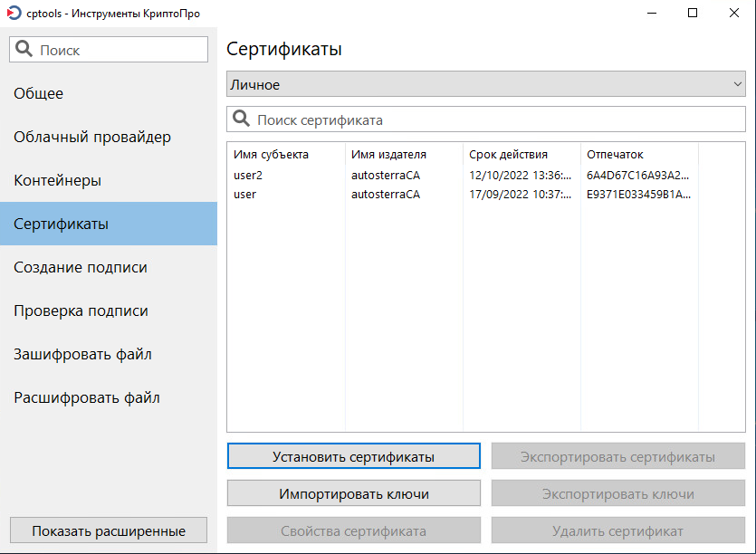Click Показать расширенные button
The width and height of the screenshot is (756, 554).
pos(109,530)
